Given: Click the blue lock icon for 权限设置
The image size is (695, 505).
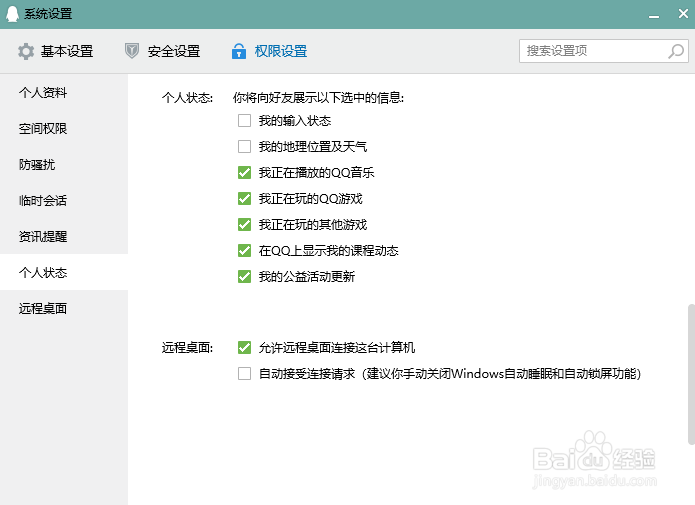Looking at the screenshot, I should pyautogui.click(x=239, y=51).
